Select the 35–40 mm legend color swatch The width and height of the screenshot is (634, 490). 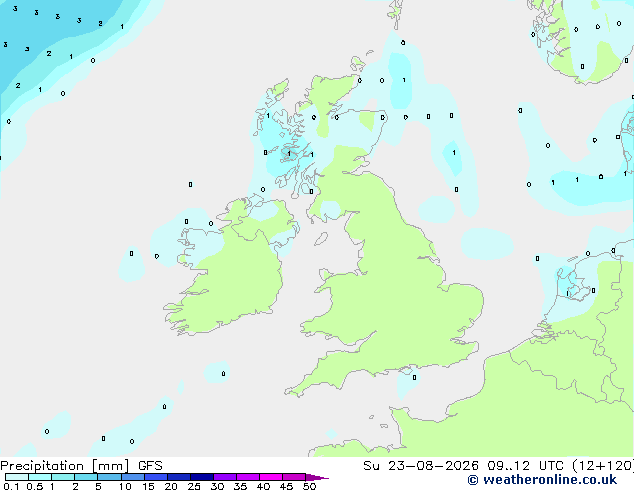click(x=248, y=477)
